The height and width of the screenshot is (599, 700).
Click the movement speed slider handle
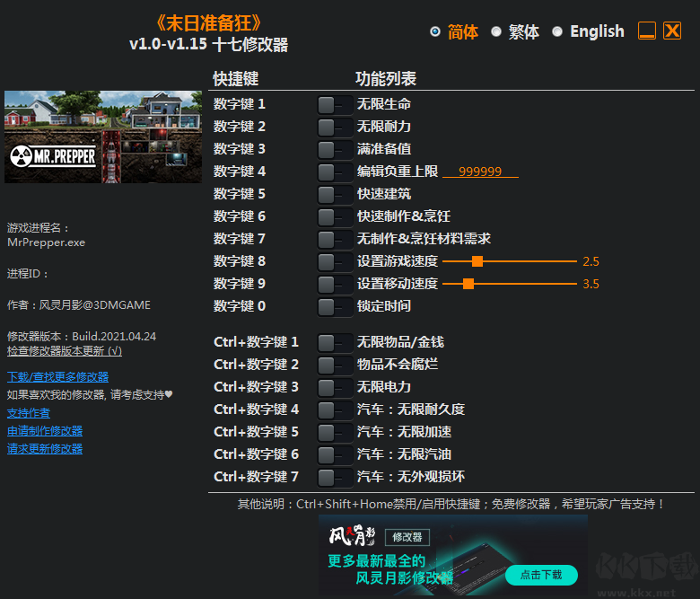tap(468, 284)
